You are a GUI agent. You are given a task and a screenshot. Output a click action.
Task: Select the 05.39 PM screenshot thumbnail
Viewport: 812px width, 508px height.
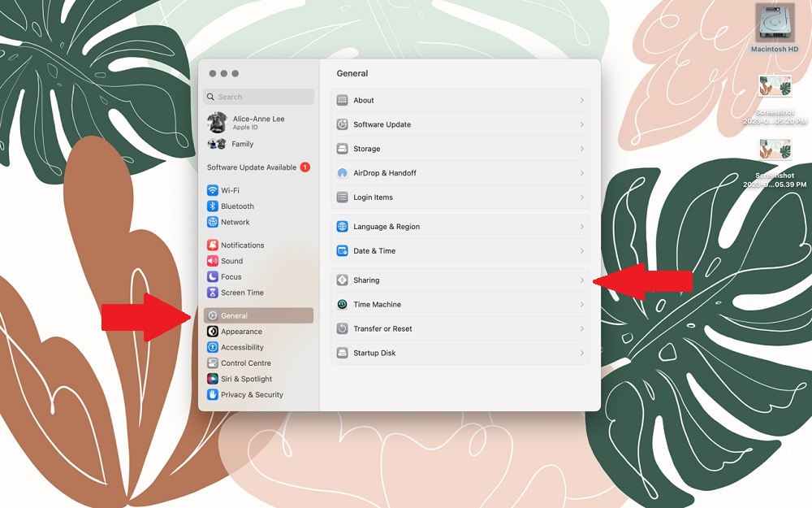coord(775,150)
